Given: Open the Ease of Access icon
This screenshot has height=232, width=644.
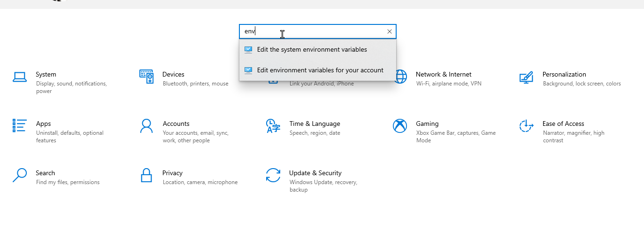Looking at the screenshot, I should tap(526, 126).
